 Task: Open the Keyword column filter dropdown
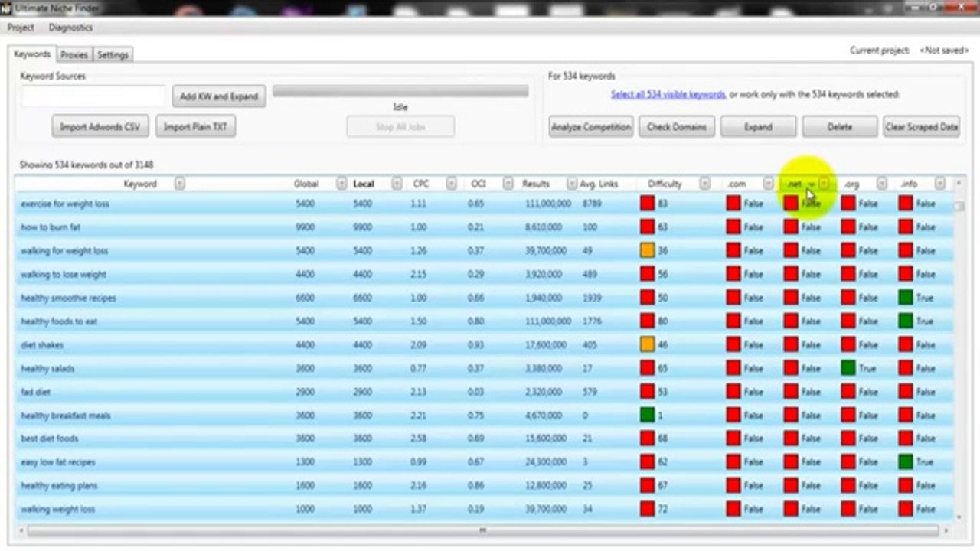[179, 184]
